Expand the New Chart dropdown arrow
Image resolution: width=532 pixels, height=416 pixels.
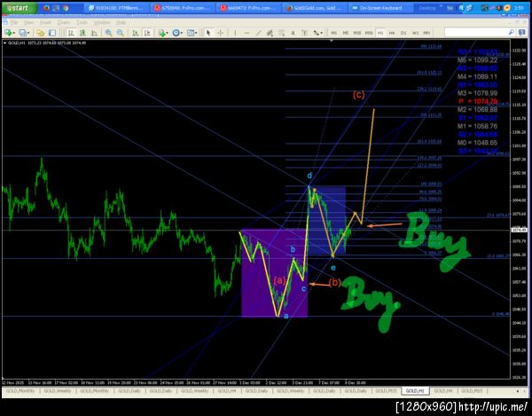pyautogui.click(x=13, y=33)
